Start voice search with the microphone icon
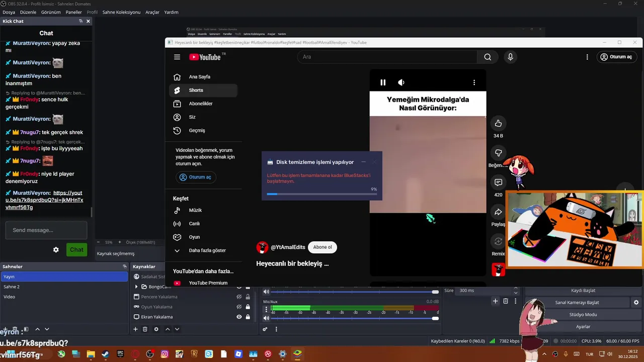The width and height of the screenshot is (644, 362). pos(510,57)
